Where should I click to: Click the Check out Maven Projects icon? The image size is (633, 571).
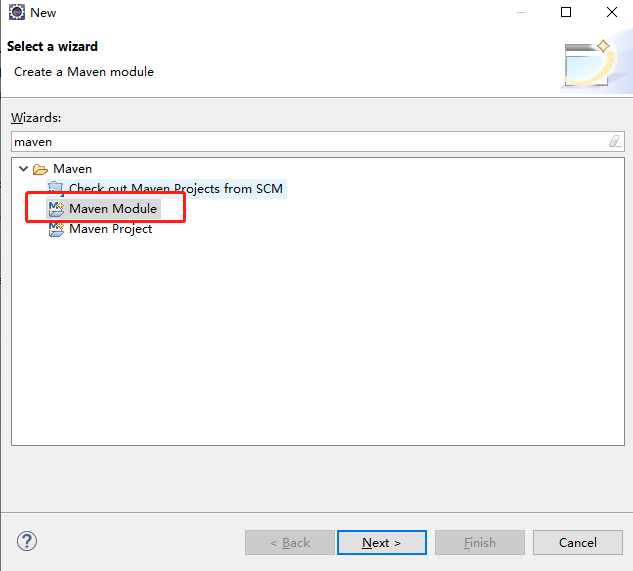[x=56, y=188]
